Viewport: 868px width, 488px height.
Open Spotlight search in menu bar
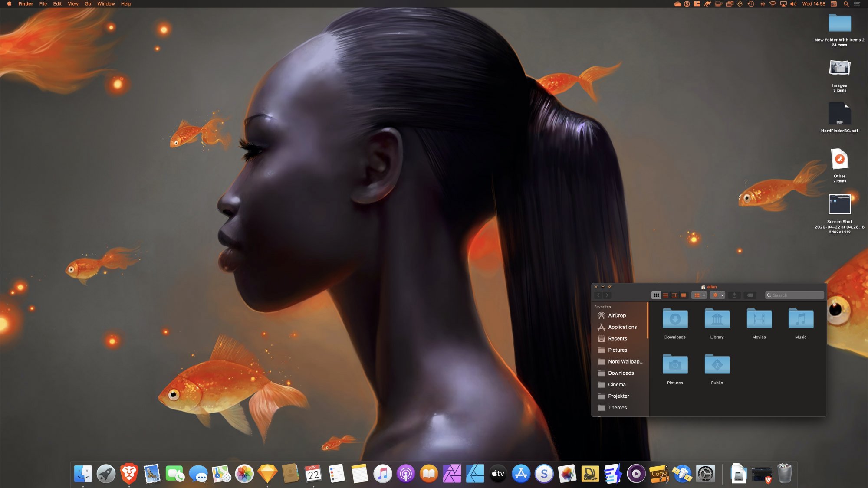(x=846, y=4)
